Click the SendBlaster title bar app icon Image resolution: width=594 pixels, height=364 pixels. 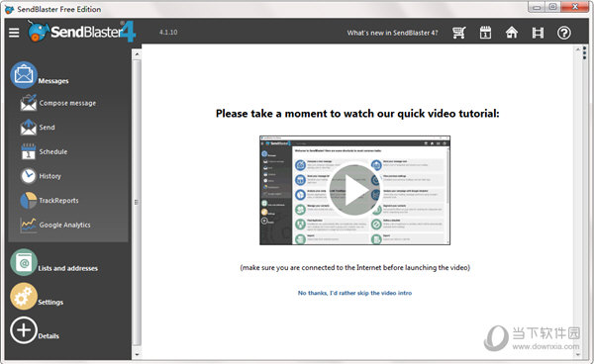(10, 9)
